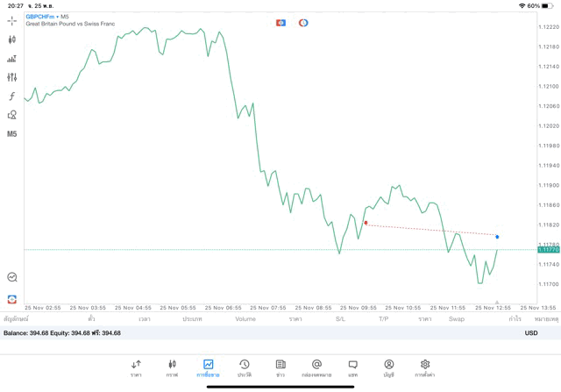This screenshot has width=561, height=392.
Task: Open the chart type candlestick icon
Action: click(x=12, y=39)
